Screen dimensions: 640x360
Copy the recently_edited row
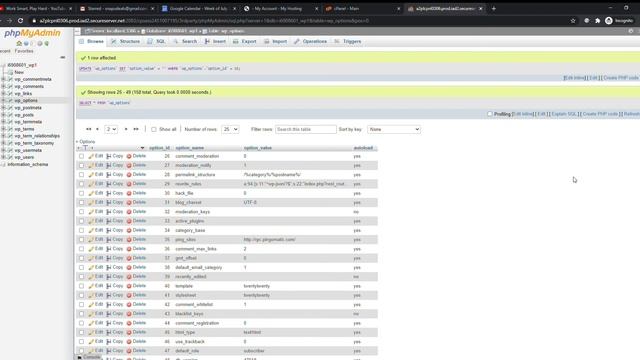[x=115, y=277]
